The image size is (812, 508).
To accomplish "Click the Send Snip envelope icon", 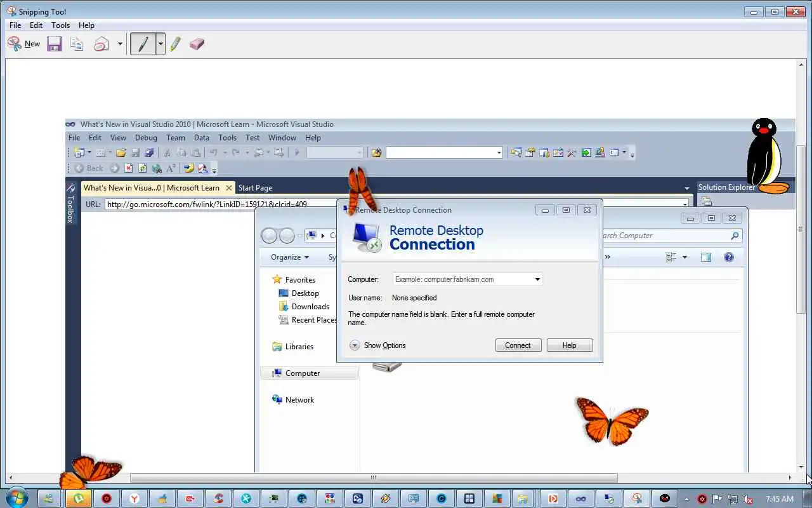I will (101, 44).
